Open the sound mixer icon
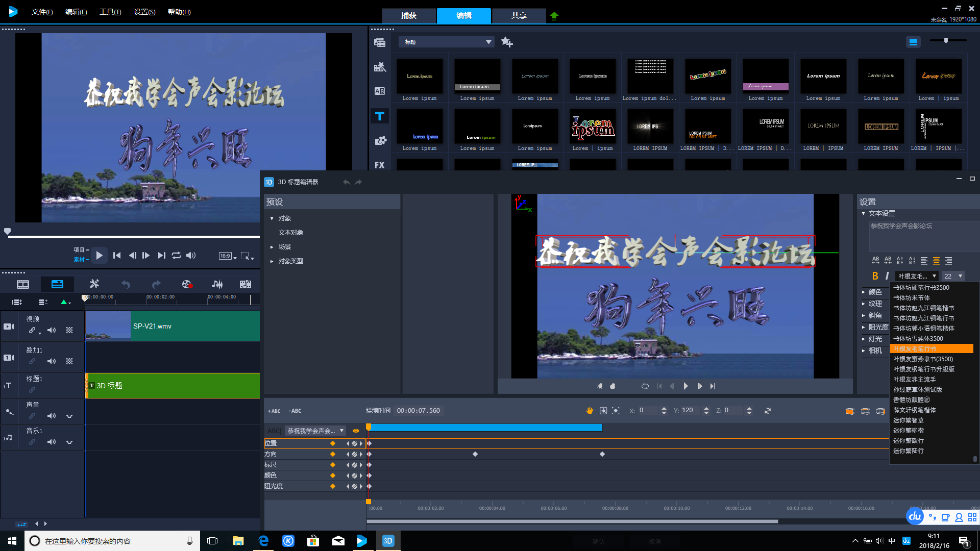The image size is (980, 551). coord(217,284)
